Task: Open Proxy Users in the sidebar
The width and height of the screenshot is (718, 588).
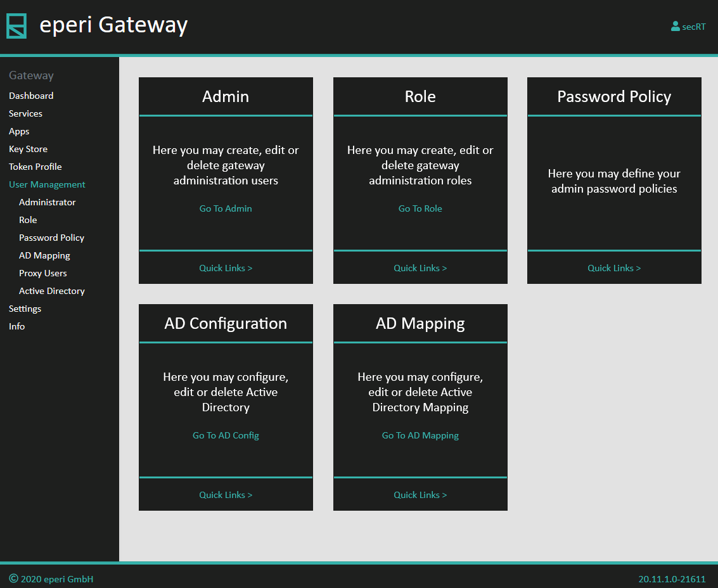Action: 43,273
